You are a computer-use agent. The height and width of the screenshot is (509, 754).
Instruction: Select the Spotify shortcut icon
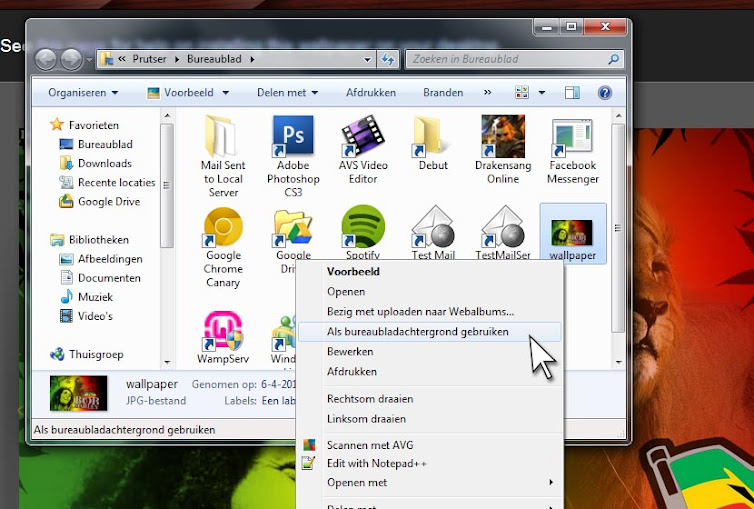363,226
